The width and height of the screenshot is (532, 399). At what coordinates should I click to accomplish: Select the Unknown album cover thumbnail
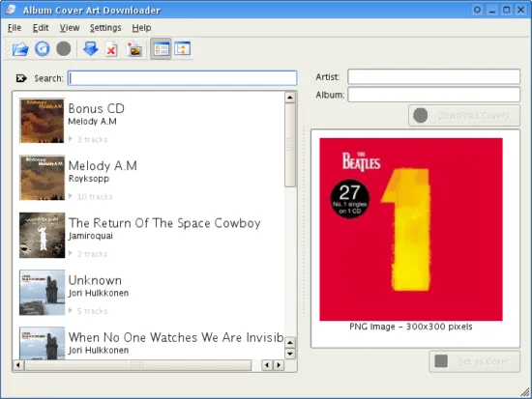click(42, 293)
